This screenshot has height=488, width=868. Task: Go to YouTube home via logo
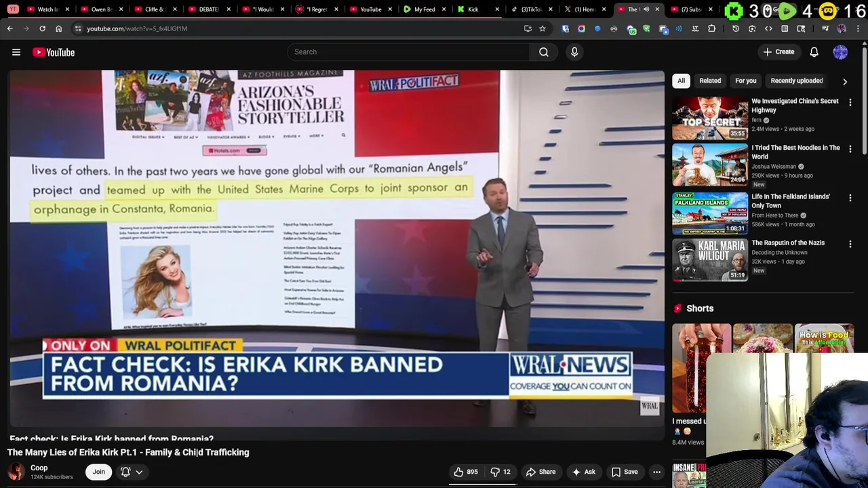tap(54, 52)
